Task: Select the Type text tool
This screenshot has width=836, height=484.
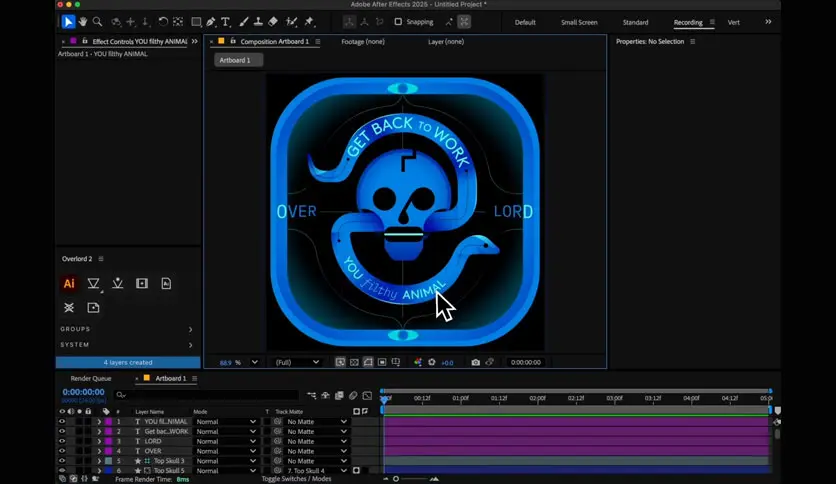Action: click(x=226, y=22)
